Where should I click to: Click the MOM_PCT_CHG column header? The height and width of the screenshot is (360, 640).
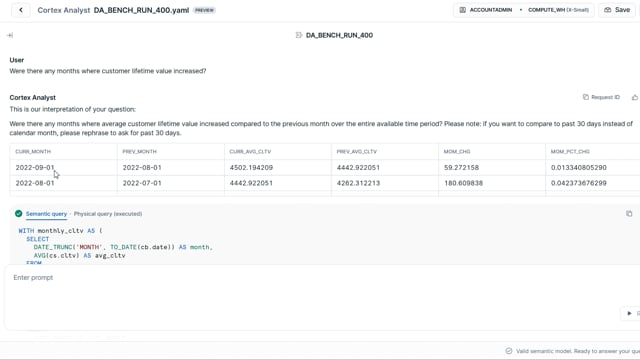[570, 151]
